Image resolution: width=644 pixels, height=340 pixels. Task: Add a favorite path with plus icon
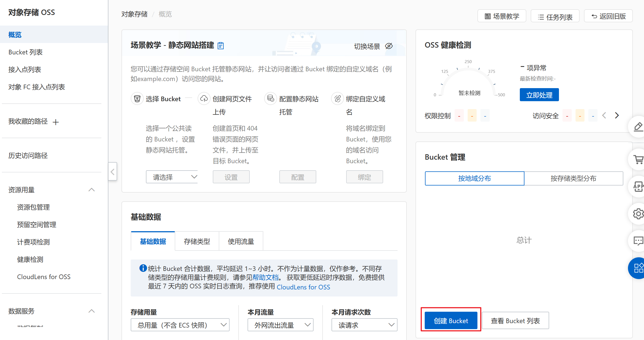[56, 122]
